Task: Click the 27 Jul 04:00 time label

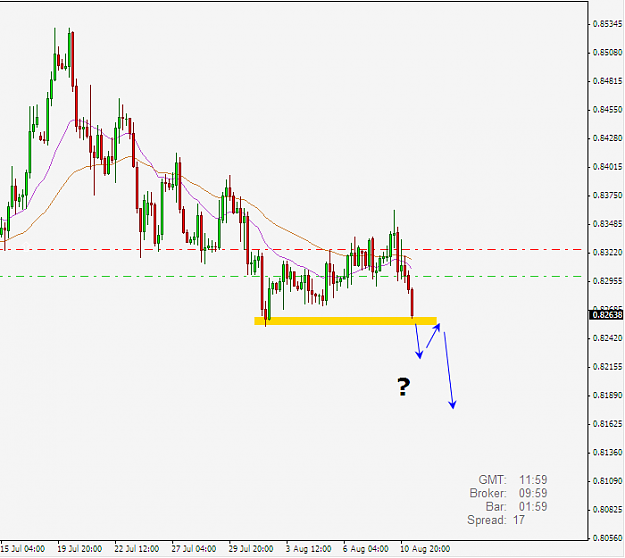Action: click(194, 549)
